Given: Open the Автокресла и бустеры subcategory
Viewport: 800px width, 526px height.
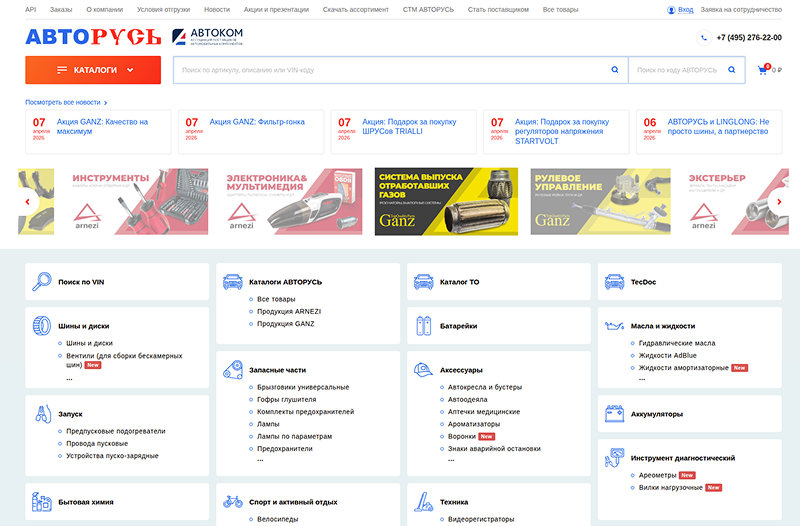Looking at the screenshot, I should [485, 387].
